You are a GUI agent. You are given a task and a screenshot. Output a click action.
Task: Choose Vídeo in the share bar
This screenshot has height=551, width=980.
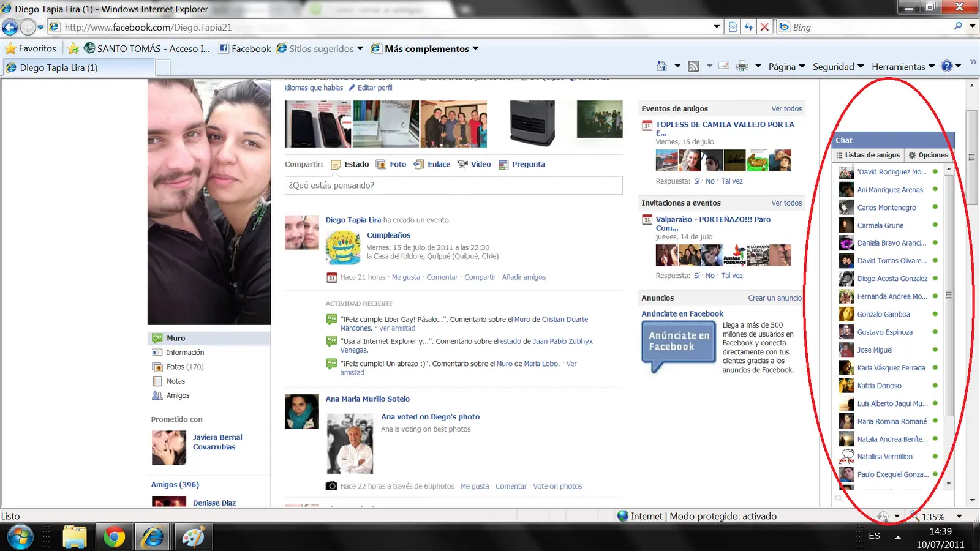coord(474,164)
